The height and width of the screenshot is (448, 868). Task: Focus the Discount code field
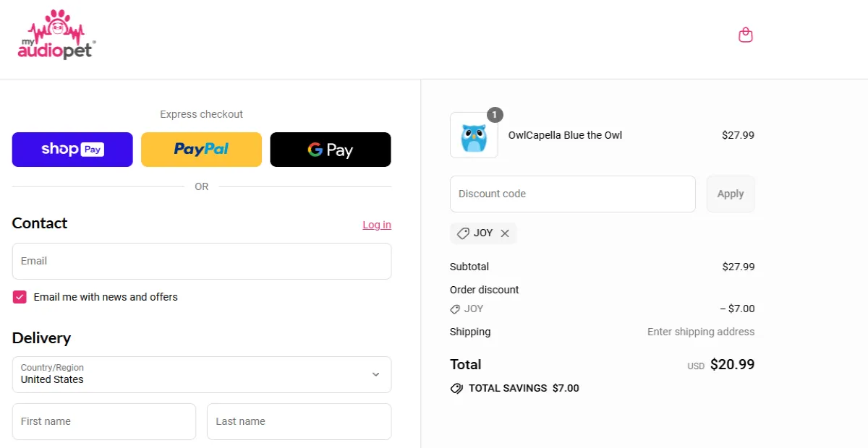click(573, 194)
